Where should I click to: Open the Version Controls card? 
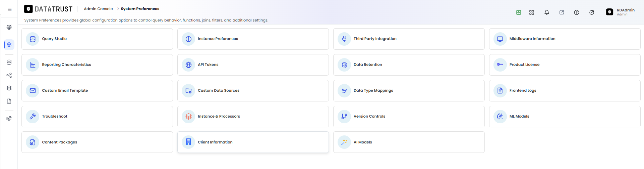coord(409,117)
